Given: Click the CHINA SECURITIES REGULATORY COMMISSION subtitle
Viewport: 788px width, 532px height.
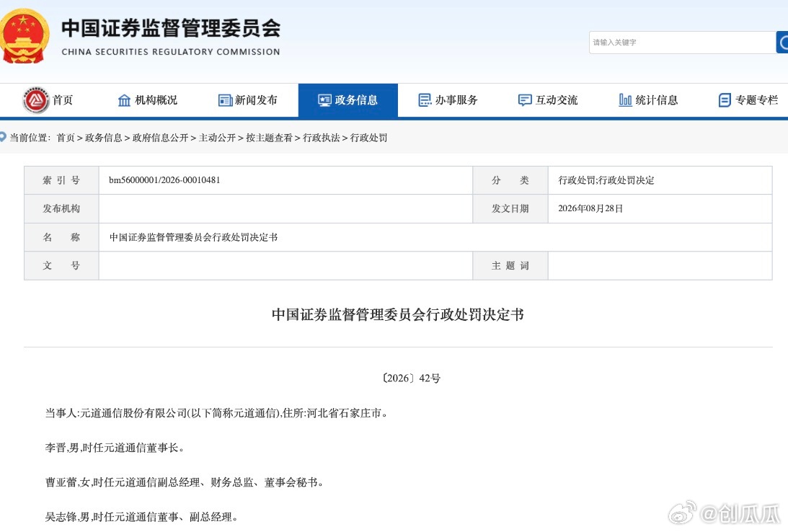Looking at the screenshot, I should [x=171, y=52].
